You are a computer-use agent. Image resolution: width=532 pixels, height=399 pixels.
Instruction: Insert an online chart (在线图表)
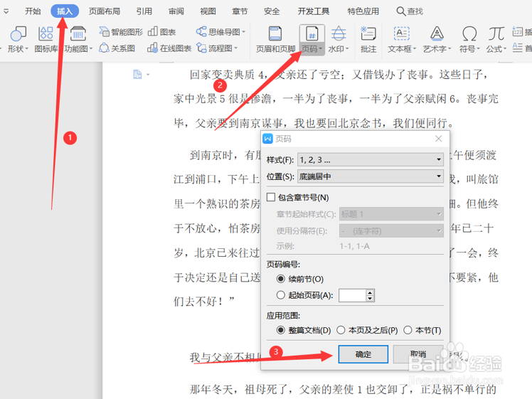[x=169, y=48]
